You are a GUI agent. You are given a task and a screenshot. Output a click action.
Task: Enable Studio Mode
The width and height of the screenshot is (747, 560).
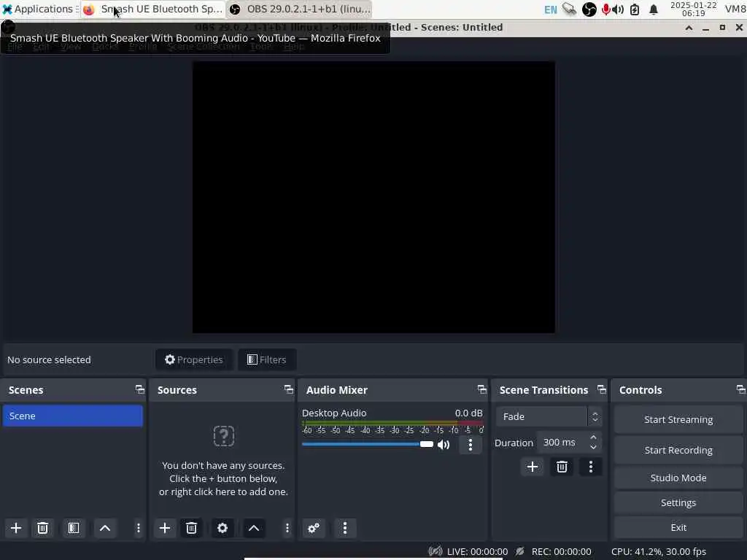(x=678, y=478)
